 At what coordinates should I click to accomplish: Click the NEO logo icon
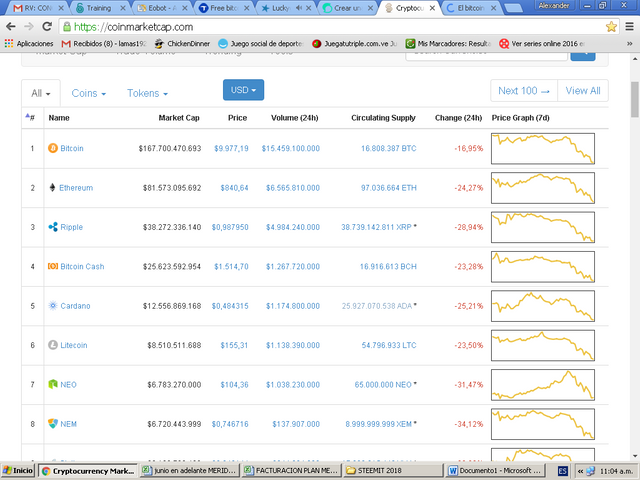click(53, 384)
